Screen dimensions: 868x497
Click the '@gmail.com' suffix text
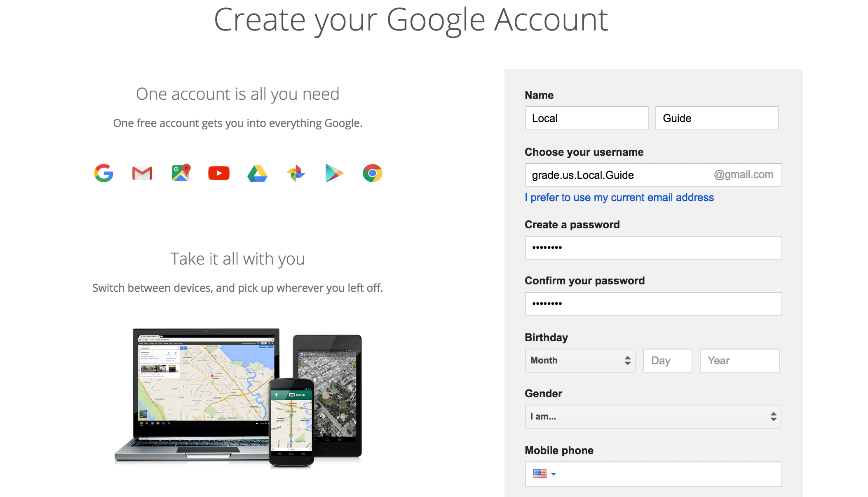pyautogui.click(x=744, y=175)
